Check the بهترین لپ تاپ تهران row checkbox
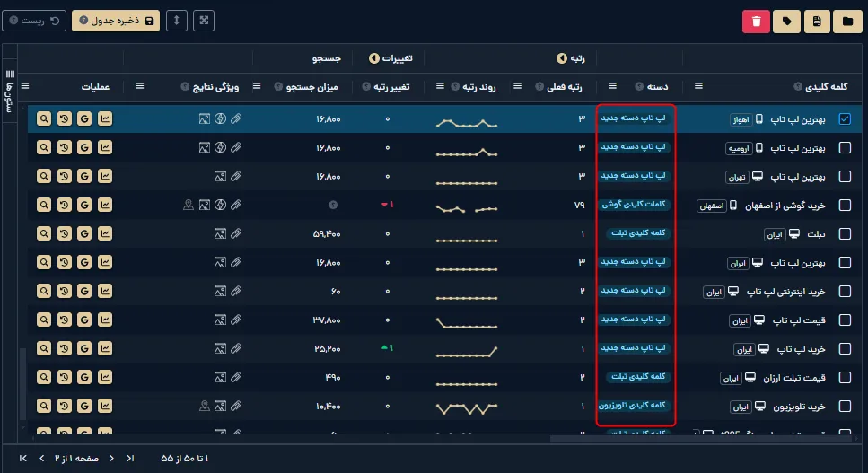Viewport: 868px width, 473px height. pos(845,177)
